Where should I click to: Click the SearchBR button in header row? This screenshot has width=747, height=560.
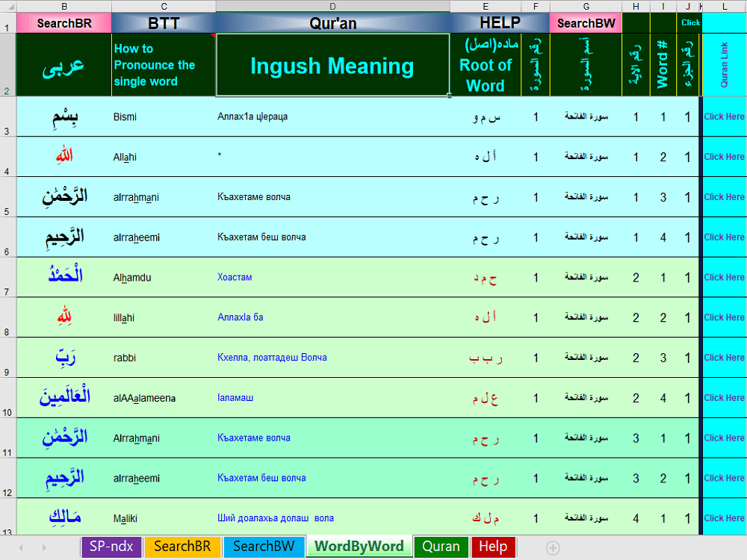(63, 23)
